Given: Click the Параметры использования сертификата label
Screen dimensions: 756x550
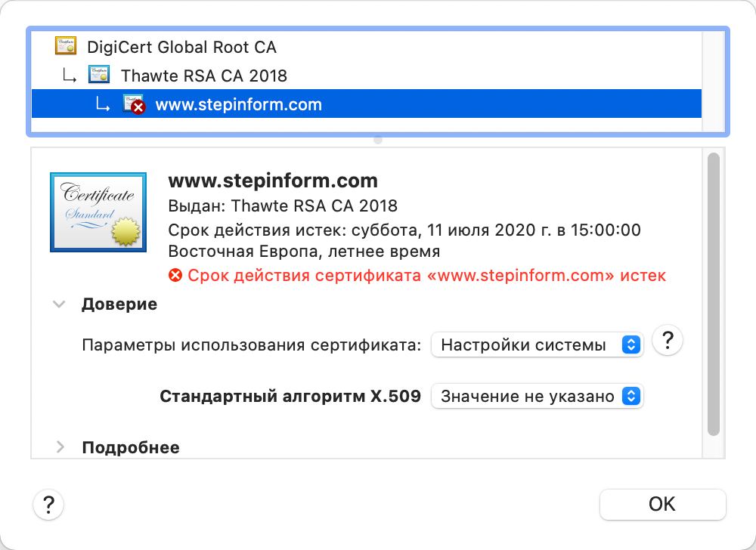Looking at the screenshot, I should [251, 345].
